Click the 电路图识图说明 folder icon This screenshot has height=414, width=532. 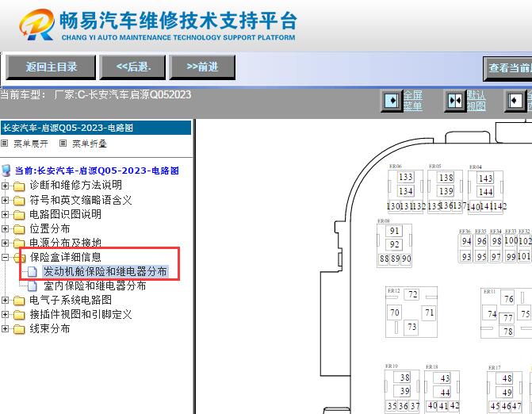pos(19,215)
